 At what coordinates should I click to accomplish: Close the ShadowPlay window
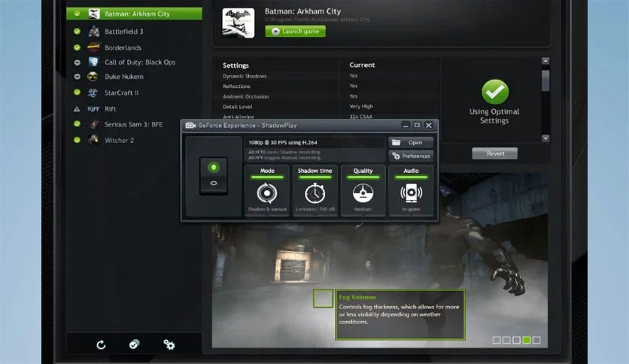coord(429,126)
